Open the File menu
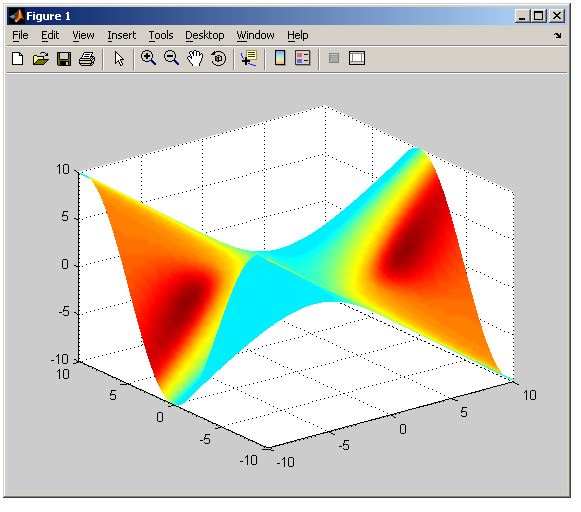This screenshot has height=512, width=581. [x=20, y=35]
